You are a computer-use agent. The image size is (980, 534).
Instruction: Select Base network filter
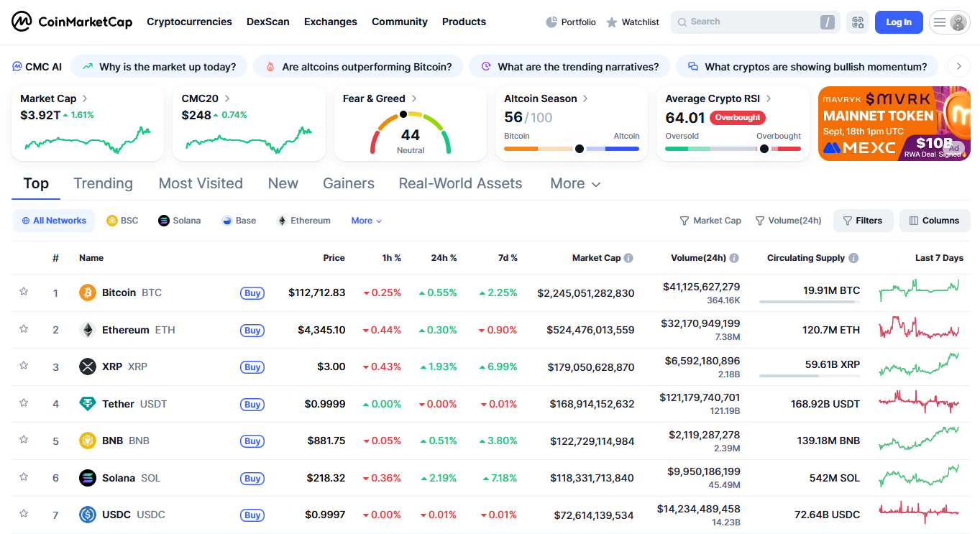click(239, 221)
